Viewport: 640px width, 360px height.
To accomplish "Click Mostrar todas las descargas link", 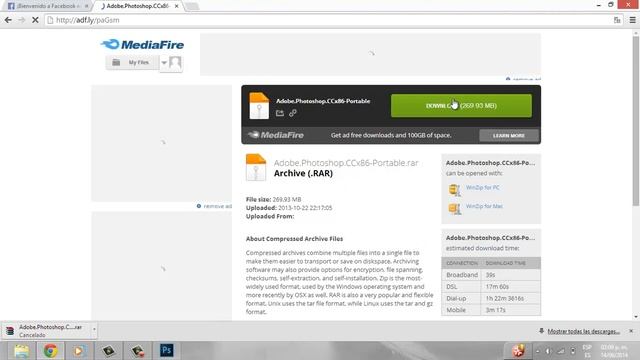I will (583, 331).
